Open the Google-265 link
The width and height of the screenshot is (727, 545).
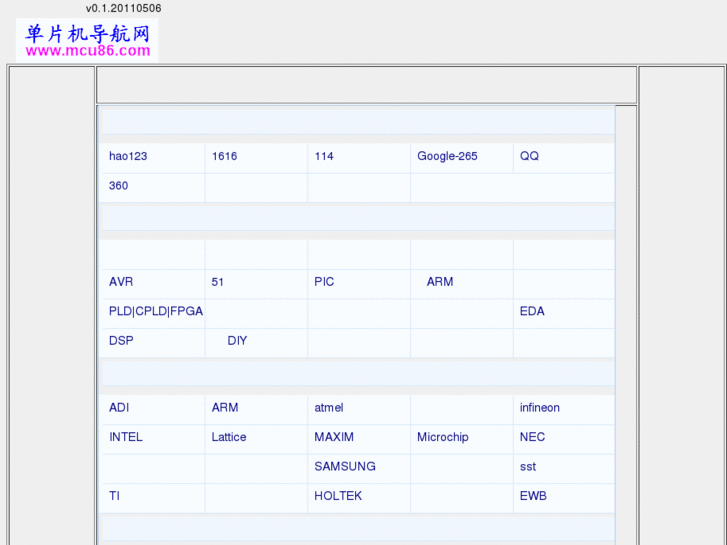click(x=447, y=156)
